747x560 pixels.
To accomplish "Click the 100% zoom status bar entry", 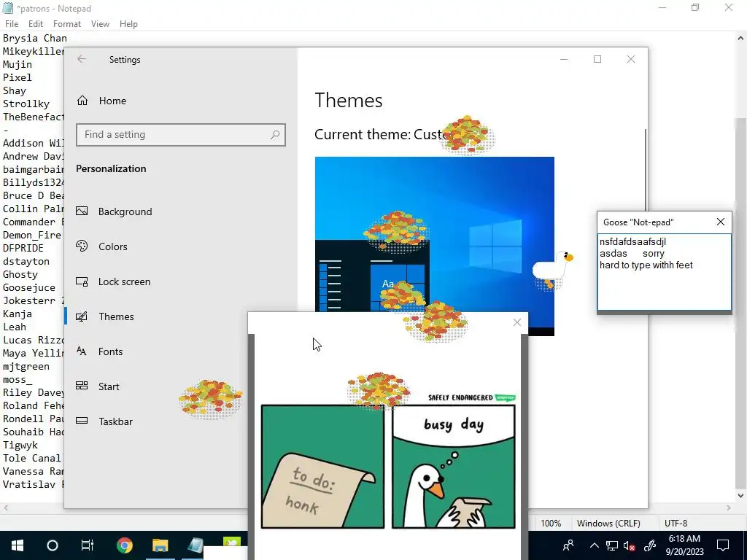I will click(551, 523).
